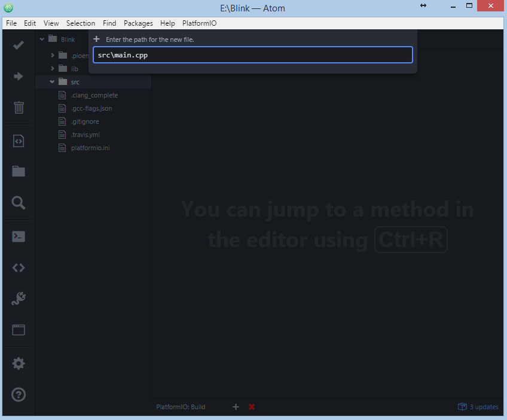Open the Packages menu

pos(138,23)
